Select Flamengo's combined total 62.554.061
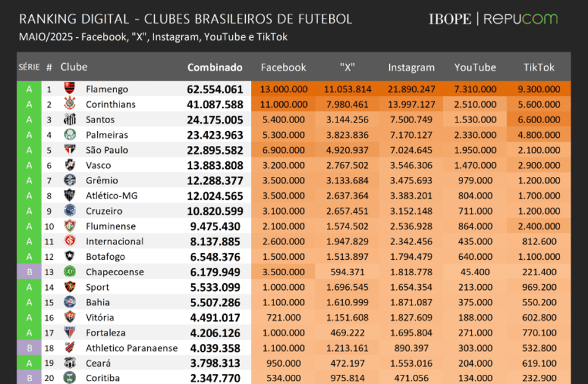Viewport: 588px width, 384px height. pos(215,89)
